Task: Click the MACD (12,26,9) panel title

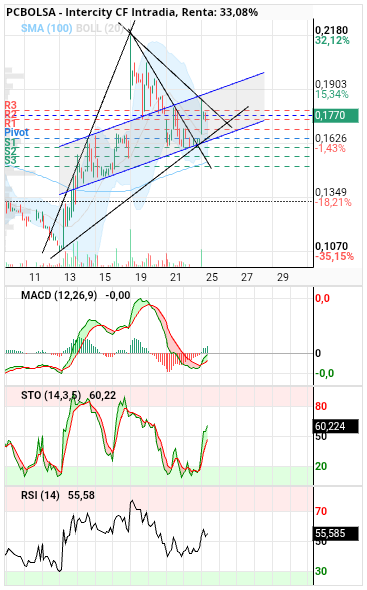Action: (x=59, y=295)
